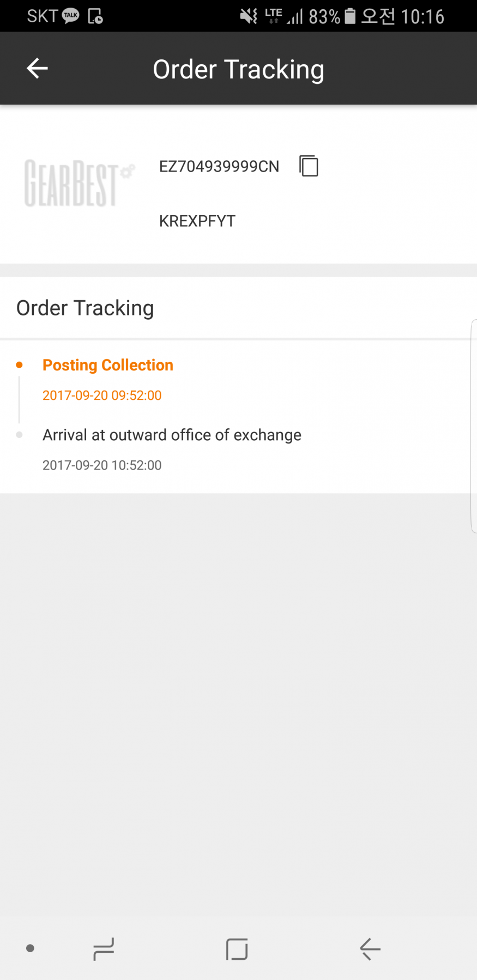Tap the edge panel handle on right
Viewport: 477px width, 980px height.
tap(473, 426)
